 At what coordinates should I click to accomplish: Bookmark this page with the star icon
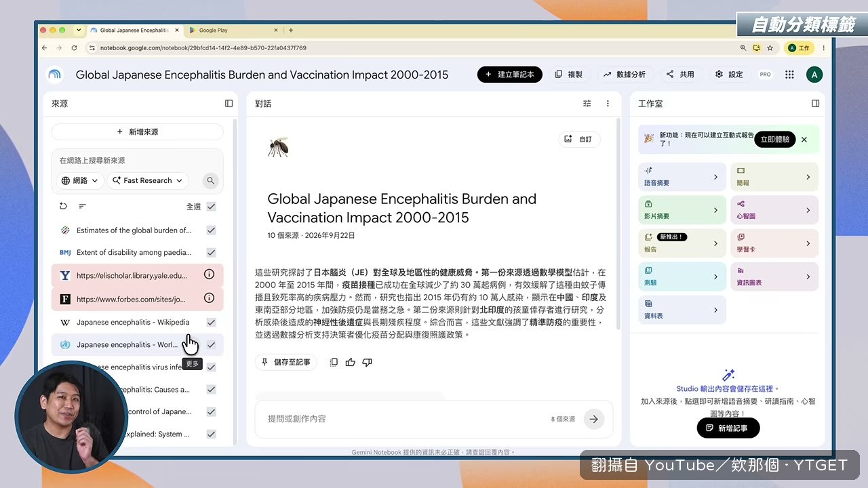(770, 48)
